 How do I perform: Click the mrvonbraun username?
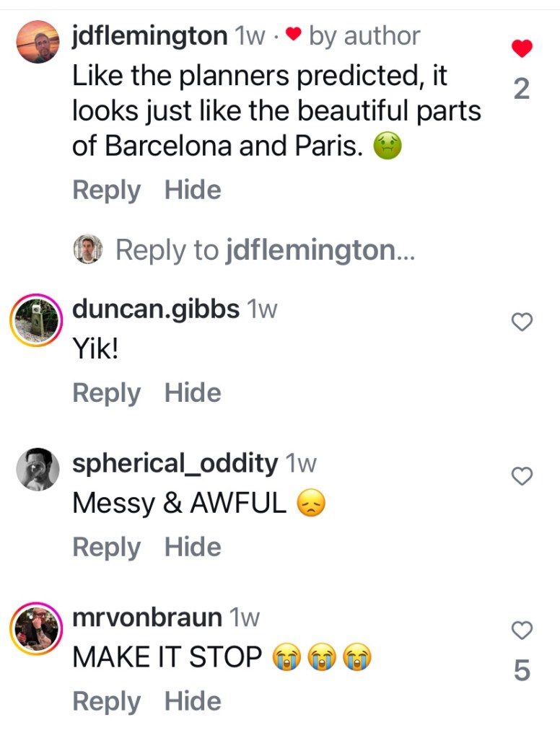tap(147, 618)
